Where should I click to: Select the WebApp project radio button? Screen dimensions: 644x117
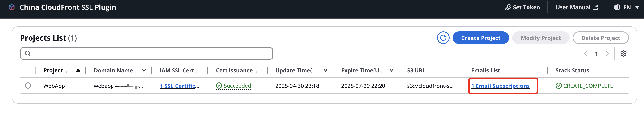(x=28, y=85)
